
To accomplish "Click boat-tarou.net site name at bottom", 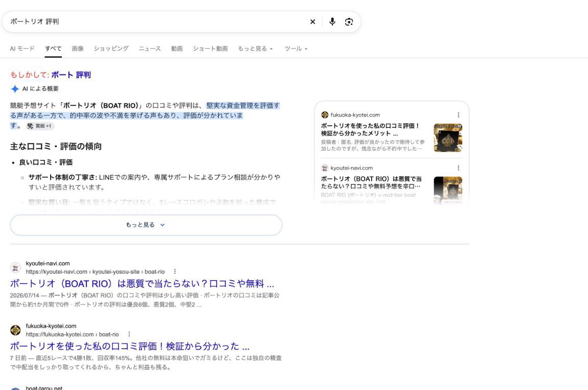I will (44, 388).
